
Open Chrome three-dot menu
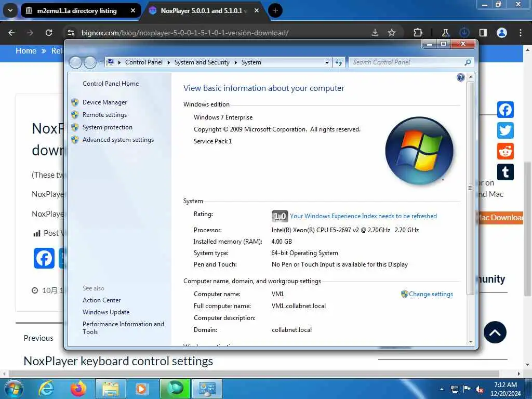click(521, 33)
